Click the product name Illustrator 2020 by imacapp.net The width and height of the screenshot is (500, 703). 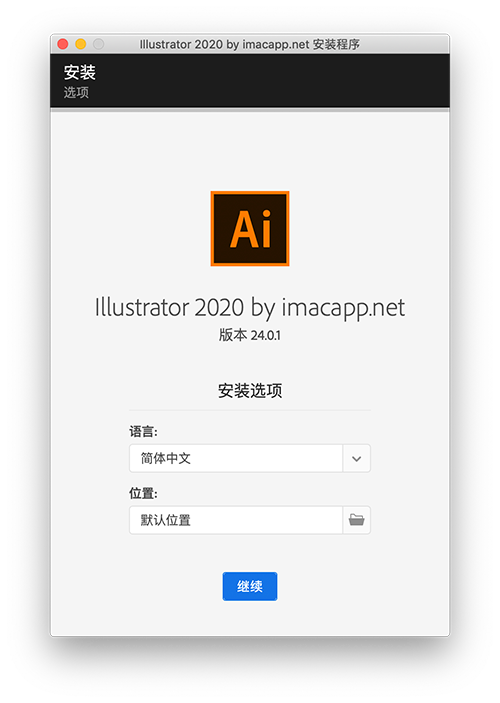tap(250, 308)
